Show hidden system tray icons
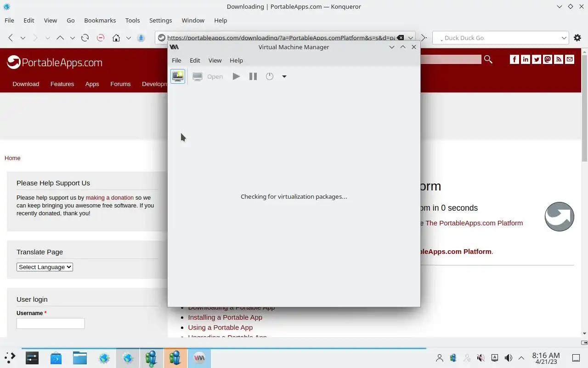The width and height of the screenshot is (588, 368). (521, 358)
